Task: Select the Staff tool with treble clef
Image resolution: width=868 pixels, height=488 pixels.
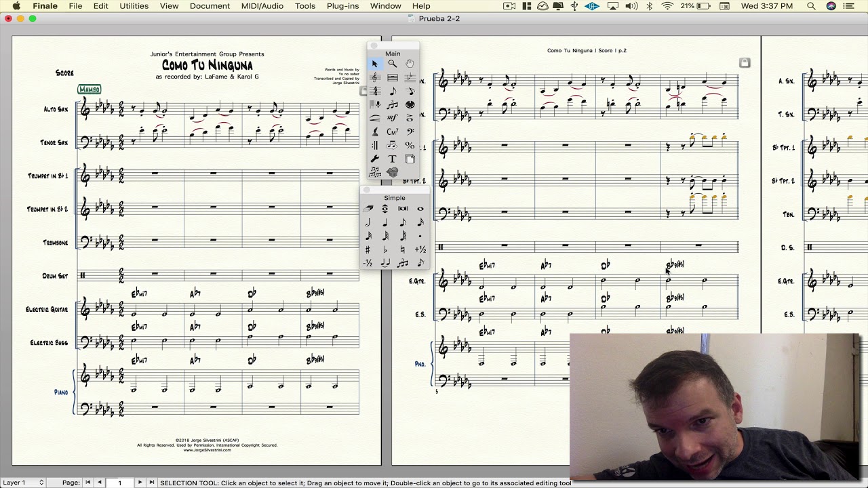Action: point(375,77)
